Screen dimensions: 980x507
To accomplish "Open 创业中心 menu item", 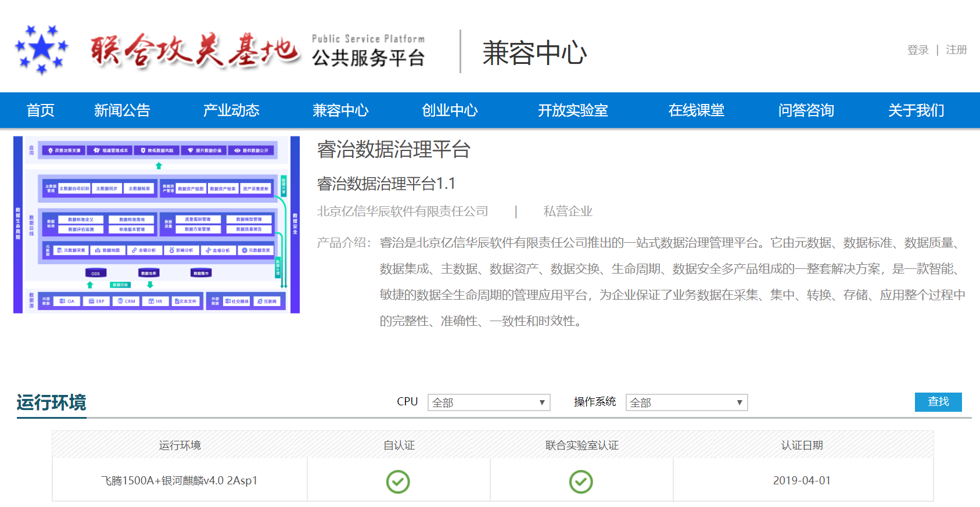I will (450, 110).
